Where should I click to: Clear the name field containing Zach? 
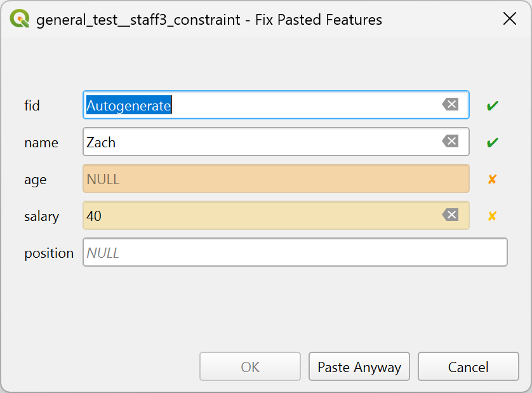[450, 142]
